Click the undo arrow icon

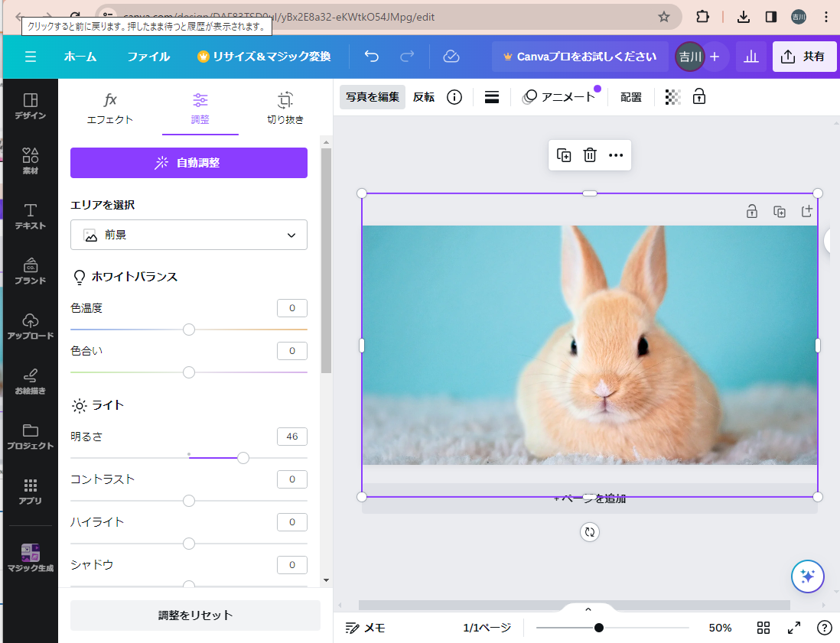372,57
